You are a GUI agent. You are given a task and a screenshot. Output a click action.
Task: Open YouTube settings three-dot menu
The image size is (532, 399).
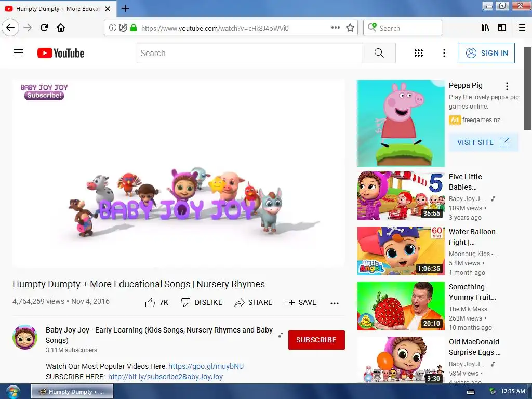click(x=444, y=53)
